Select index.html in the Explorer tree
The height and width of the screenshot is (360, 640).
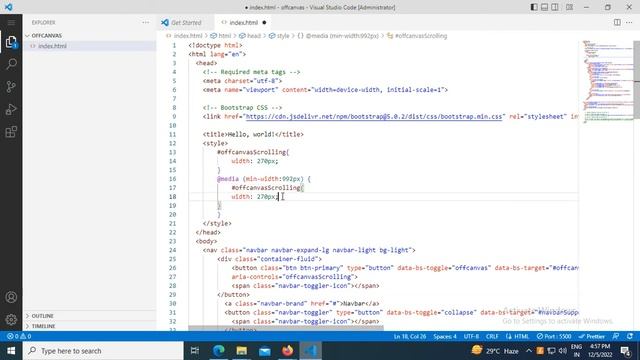pyautogui.click(x=90, y=46)
